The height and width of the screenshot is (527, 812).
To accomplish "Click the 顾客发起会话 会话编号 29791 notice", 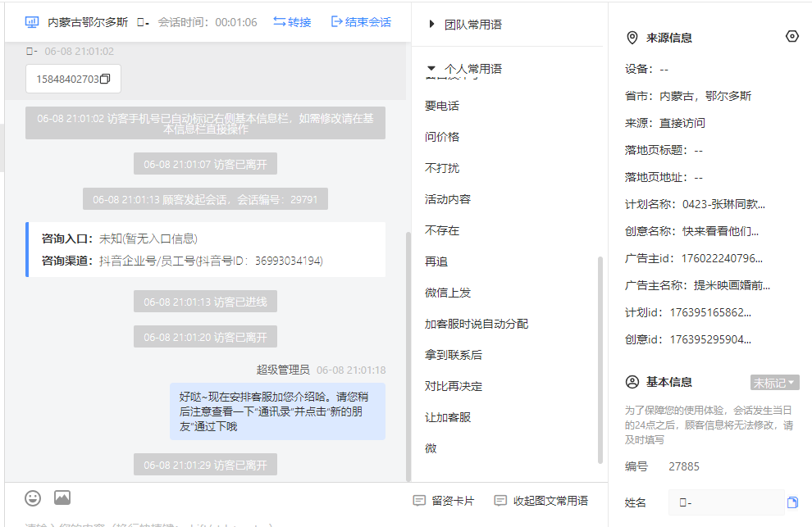I will point(205,199).
